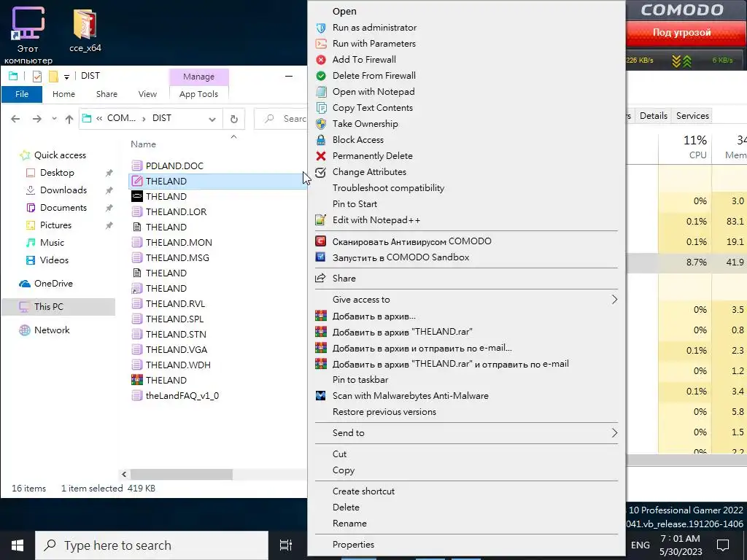
Task: Select THELAND WinRAR archive file
Action: (x=166, y=380)
